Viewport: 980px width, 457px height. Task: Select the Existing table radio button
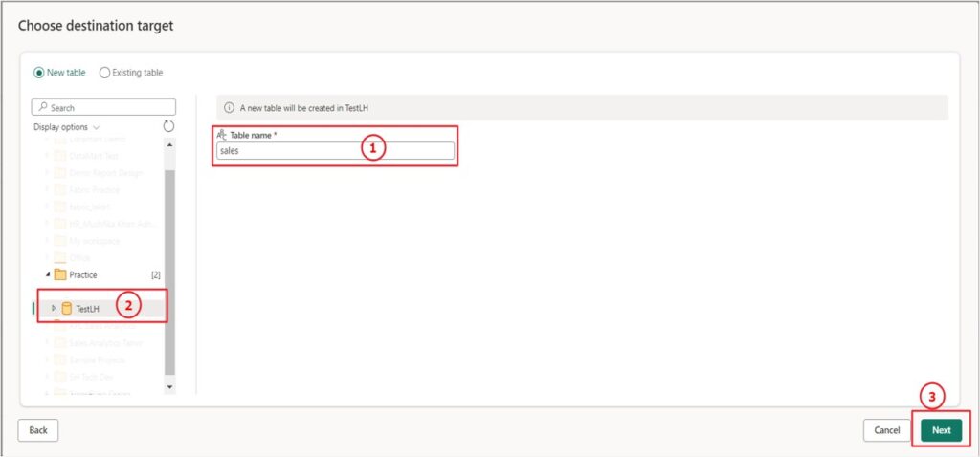104,73
